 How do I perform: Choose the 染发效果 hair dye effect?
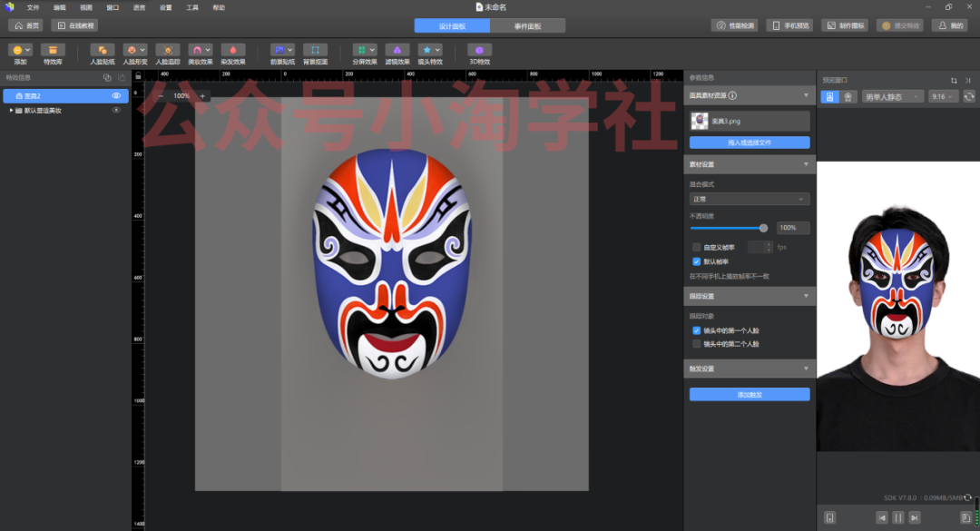click(x=232, y=50)
